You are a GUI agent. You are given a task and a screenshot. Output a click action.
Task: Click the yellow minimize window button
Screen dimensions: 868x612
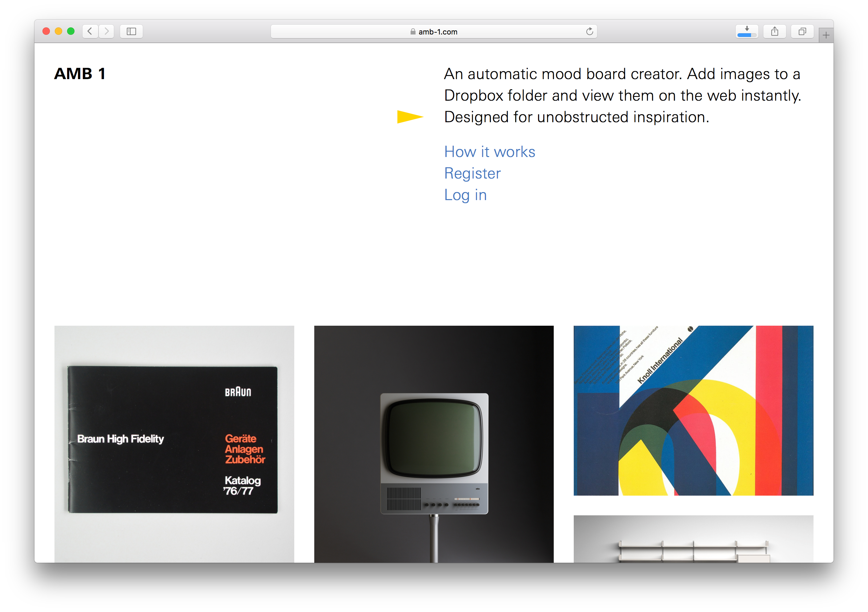(x=58, y=31)
